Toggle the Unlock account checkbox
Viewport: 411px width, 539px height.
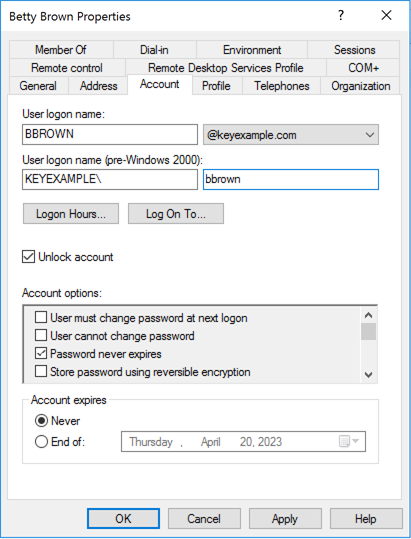pos(29,257)
